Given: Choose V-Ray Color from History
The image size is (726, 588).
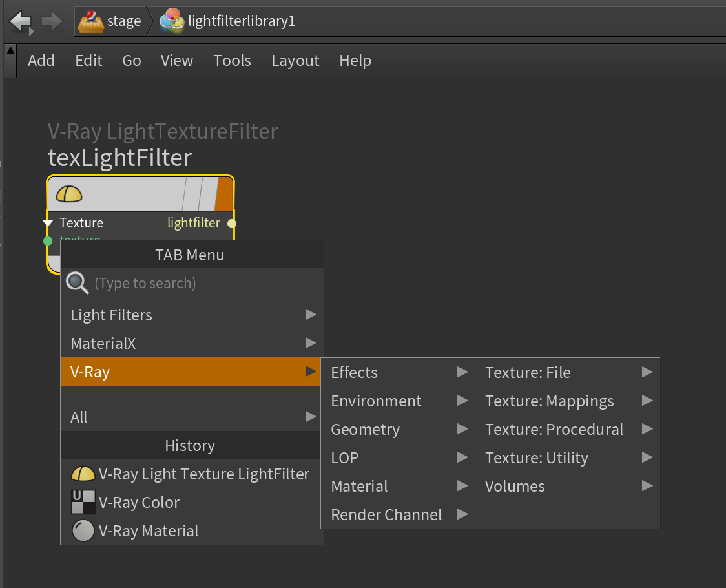Looking at the screenshot, I should [x=191, y=502].
